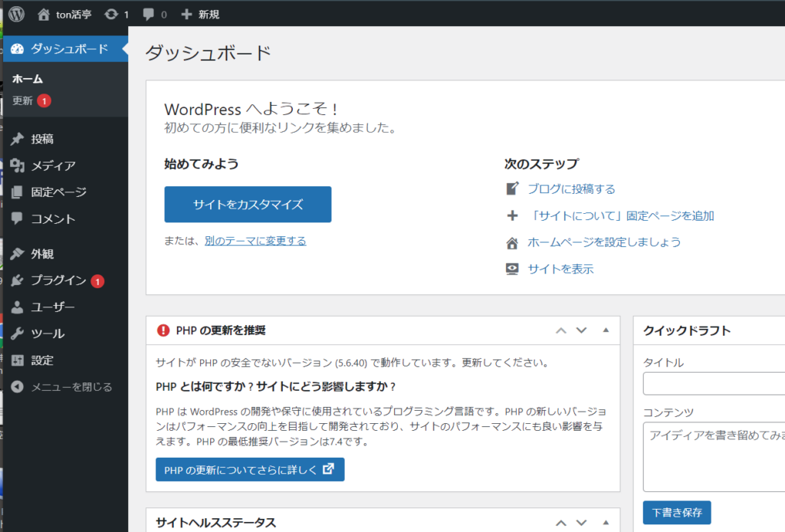The height and width of the screenshot is (532, 785).
Task: Click the person icon for ユーザー
Action: point(18,307)
